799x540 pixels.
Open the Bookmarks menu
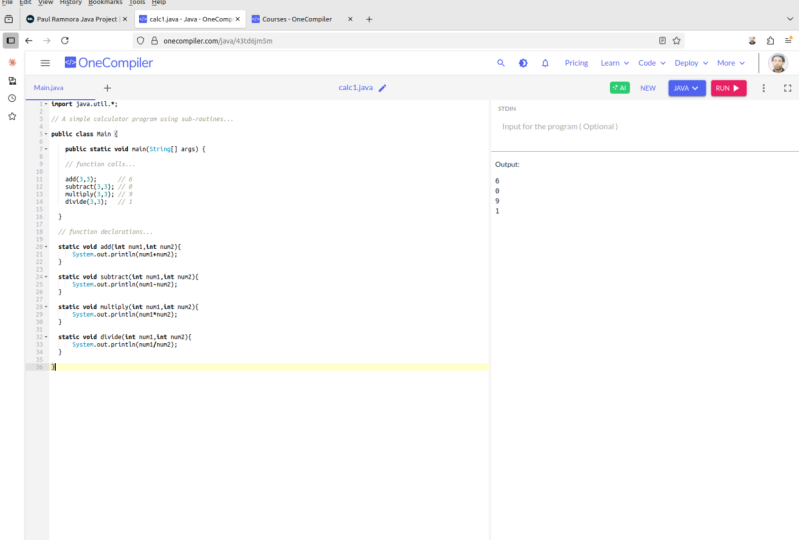[x=105, y=3]
